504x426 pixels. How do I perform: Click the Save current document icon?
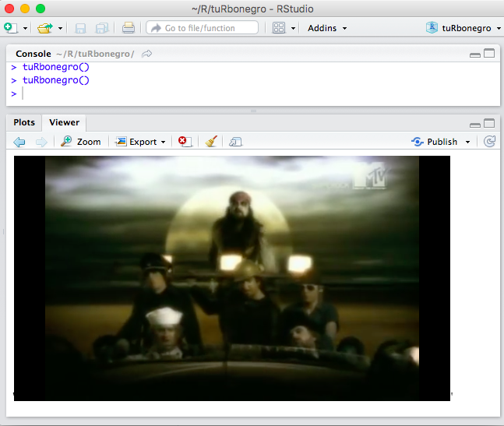(x=80, y=28)
